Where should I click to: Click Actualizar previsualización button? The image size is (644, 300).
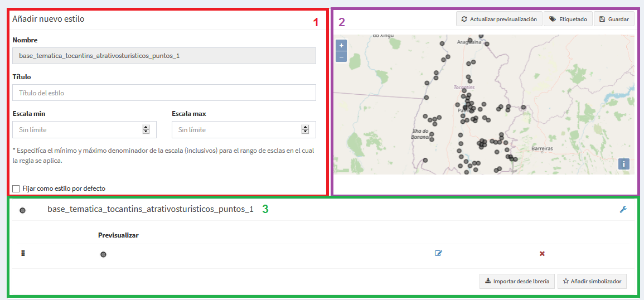[x=499, y=19]
